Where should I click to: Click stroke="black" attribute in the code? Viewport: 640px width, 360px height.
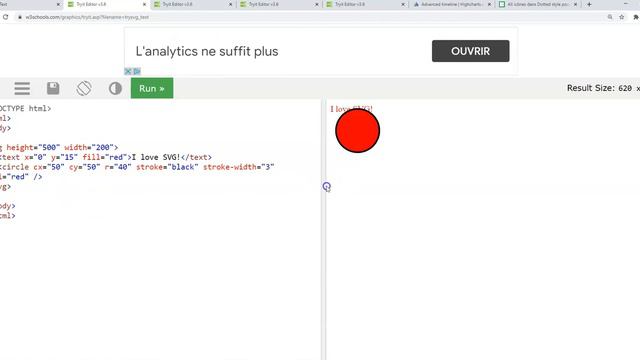[167, 167]
